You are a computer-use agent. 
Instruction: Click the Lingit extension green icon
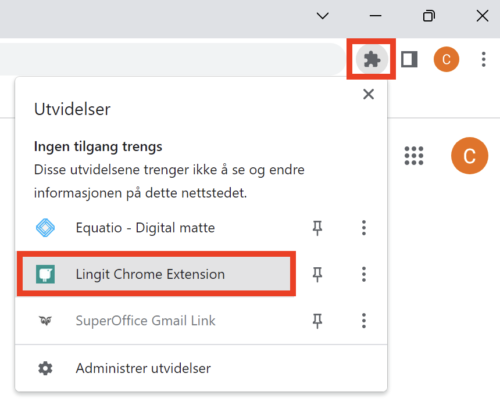tap(45, 274)
